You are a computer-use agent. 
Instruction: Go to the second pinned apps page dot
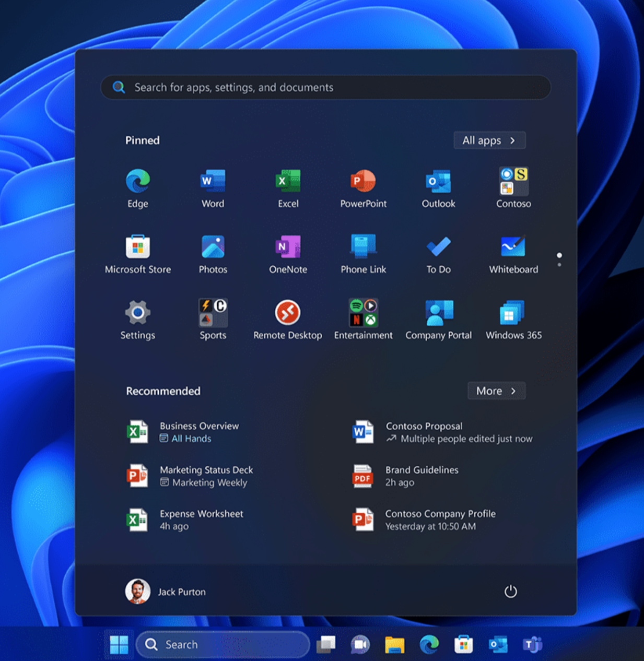tap(559, 265)
